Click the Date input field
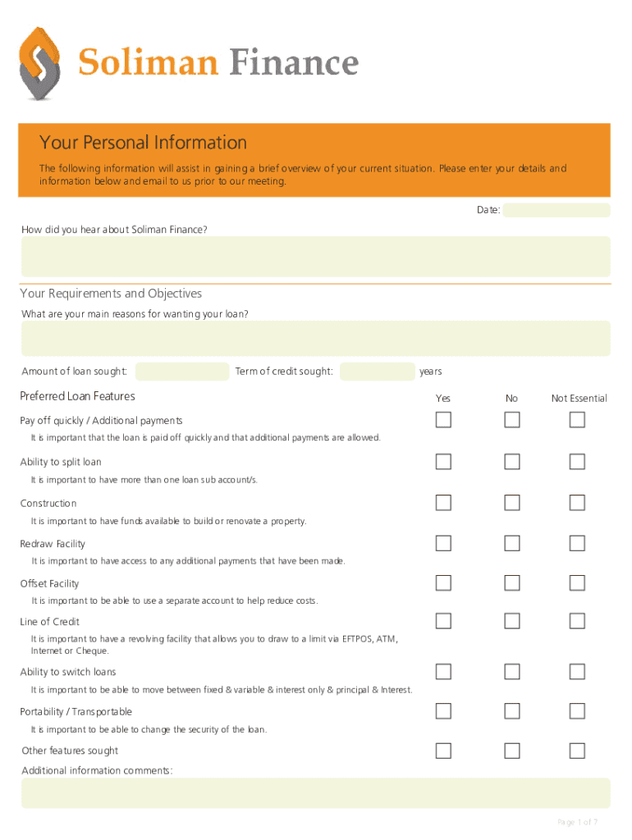632x840 pixels. 556,211
